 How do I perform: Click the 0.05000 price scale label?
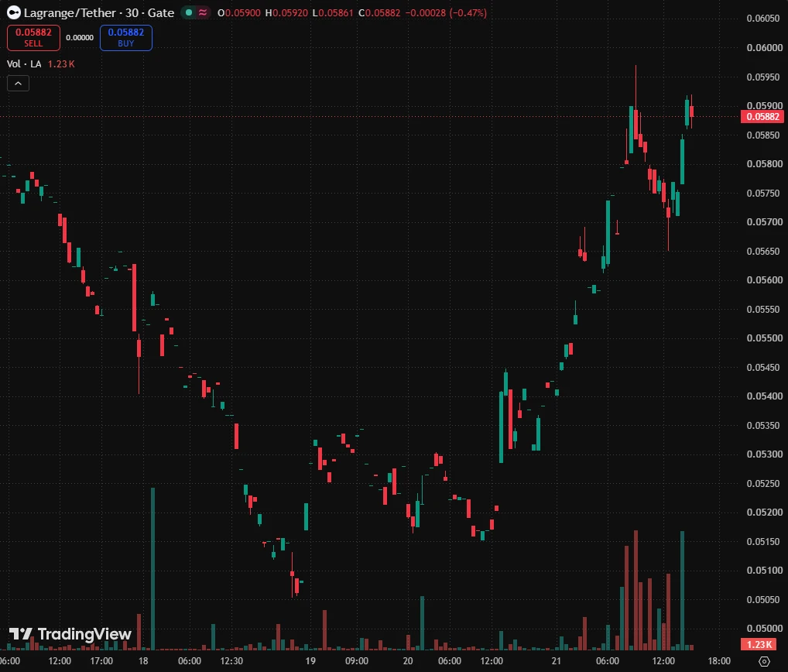[764, 629]
